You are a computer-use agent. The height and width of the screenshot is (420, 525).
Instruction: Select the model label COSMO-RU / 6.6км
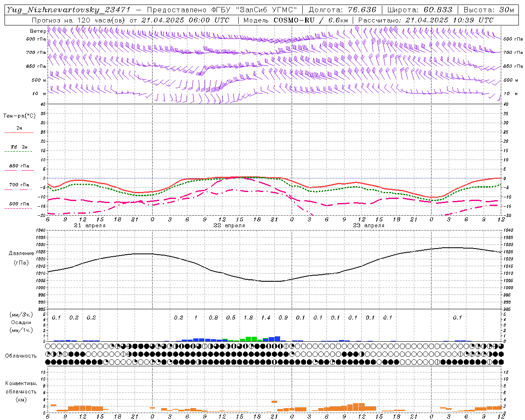point(311,20)
